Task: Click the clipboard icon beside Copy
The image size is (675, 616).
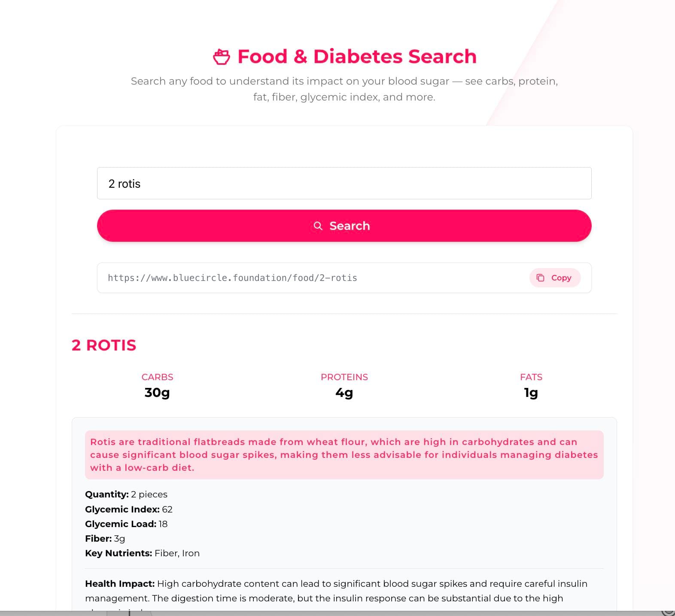Action: point(541,278)
